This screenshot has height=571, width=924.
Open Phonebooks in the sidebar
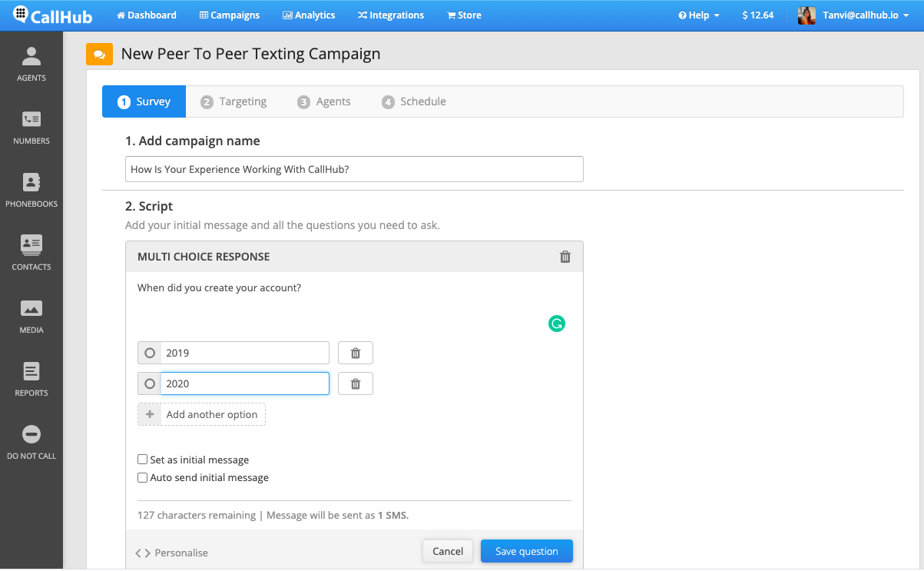(31, 189)
